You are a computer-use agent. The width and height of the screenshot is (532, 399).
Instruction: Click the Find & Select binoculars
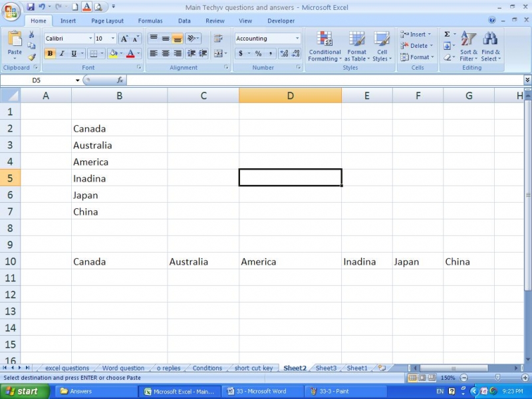(491, 47)
